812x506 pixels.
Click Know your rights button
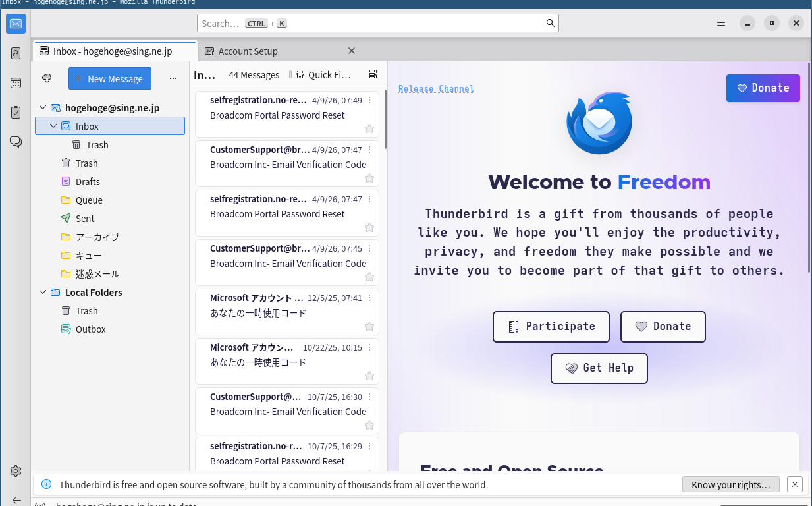tap(731, 484)
